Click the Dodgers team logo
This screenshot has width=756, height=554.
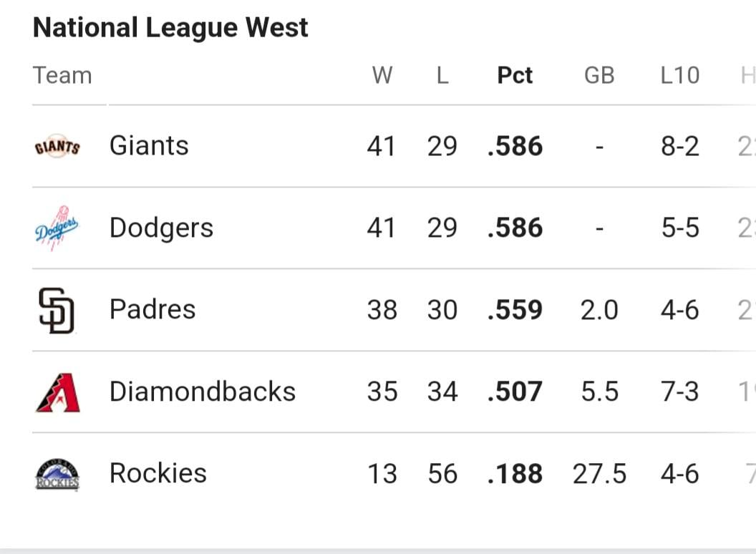click(57, 228)
